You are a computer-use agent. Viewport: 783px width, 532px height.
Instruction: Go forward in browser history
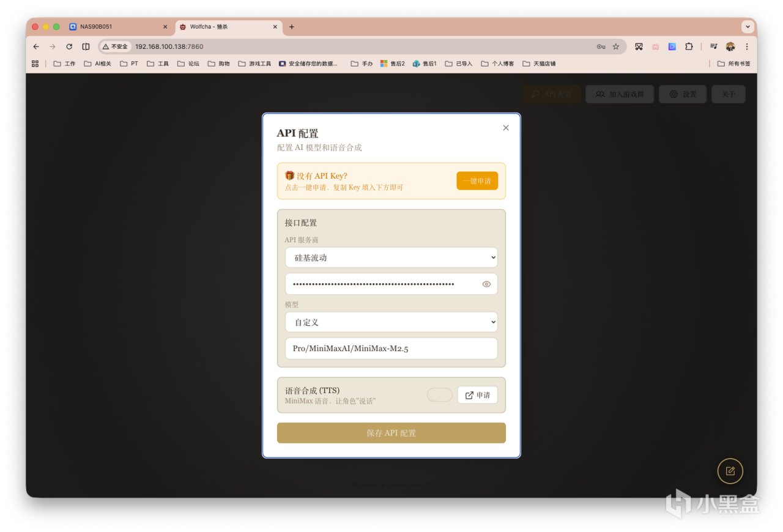click(53, 46)
